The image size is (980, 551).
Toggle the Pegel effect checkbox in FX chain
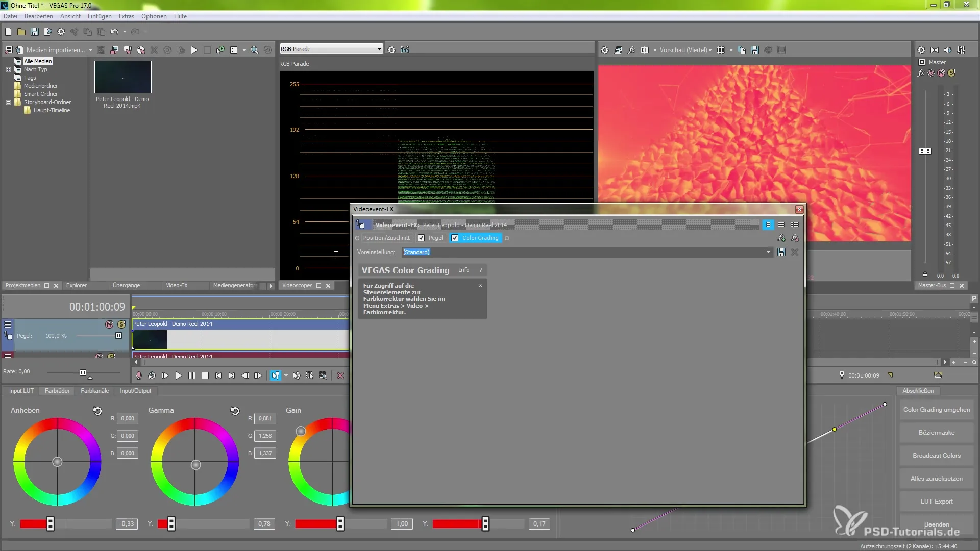coord(421,238)
